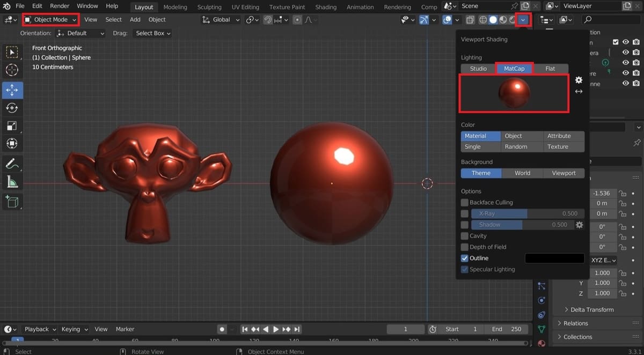This screenshot has height=355, width=644.
Task: Set color mode to Random
Action: click(x=516, y=147)
